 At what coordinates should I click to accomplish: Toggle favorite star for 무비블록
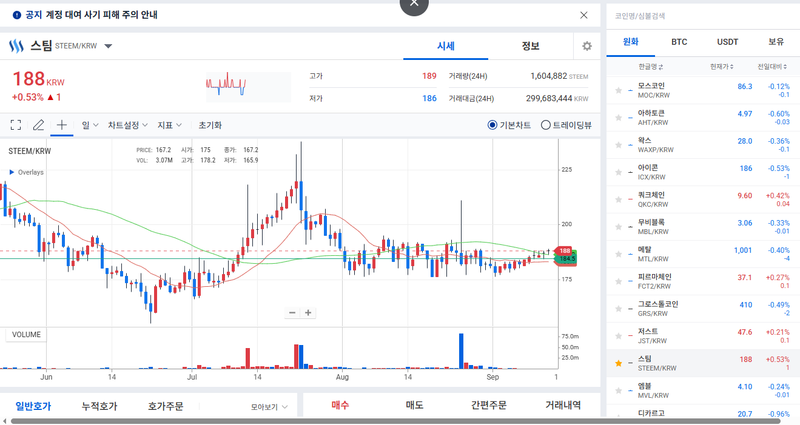pyautogui.click(x=618, y=227)
